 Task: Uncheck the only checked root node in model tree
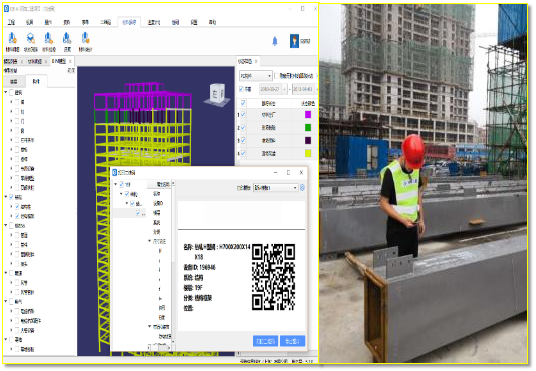[12, 197]
